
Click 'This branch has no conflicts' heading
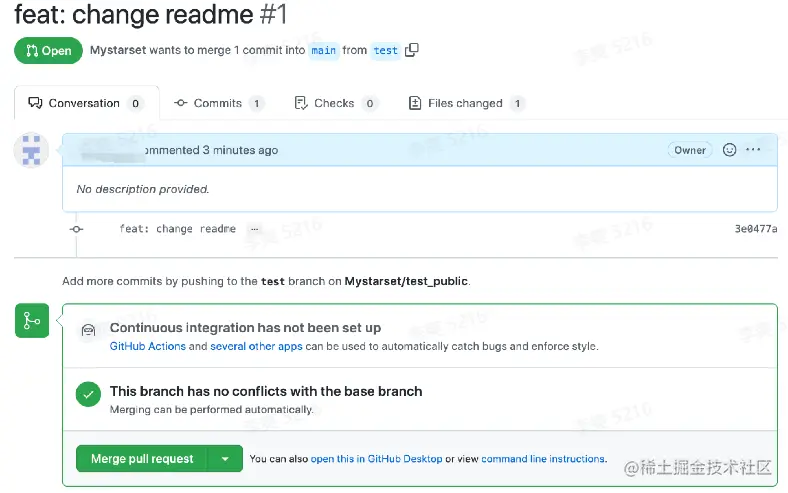click(266, 391)
